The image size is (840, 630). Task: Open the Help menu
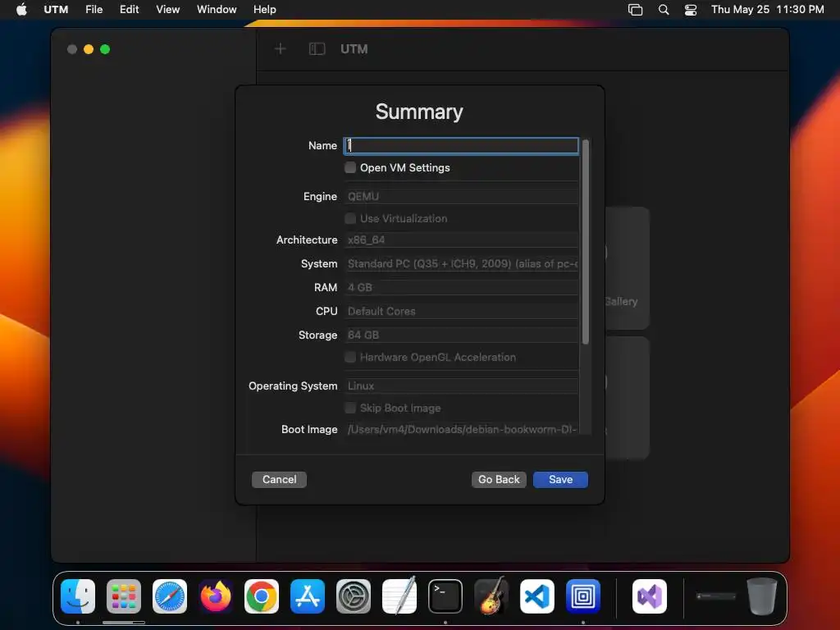click(x=265, y=9)
